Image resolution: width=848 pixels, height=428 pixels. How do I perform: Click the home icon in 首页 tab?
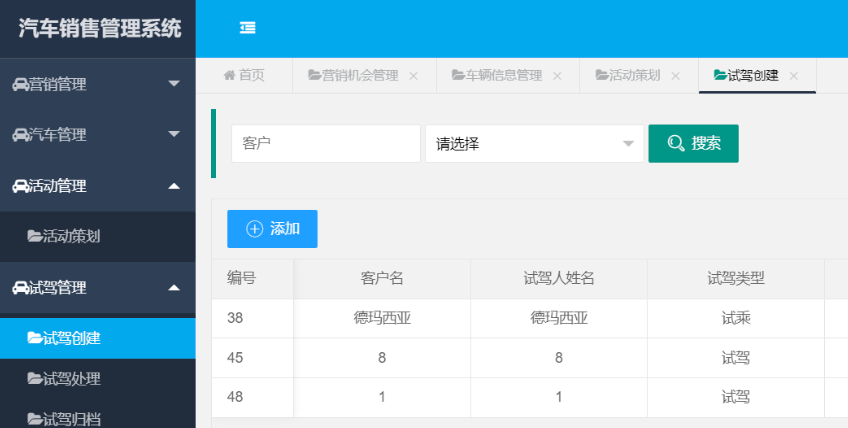[229, 76]
